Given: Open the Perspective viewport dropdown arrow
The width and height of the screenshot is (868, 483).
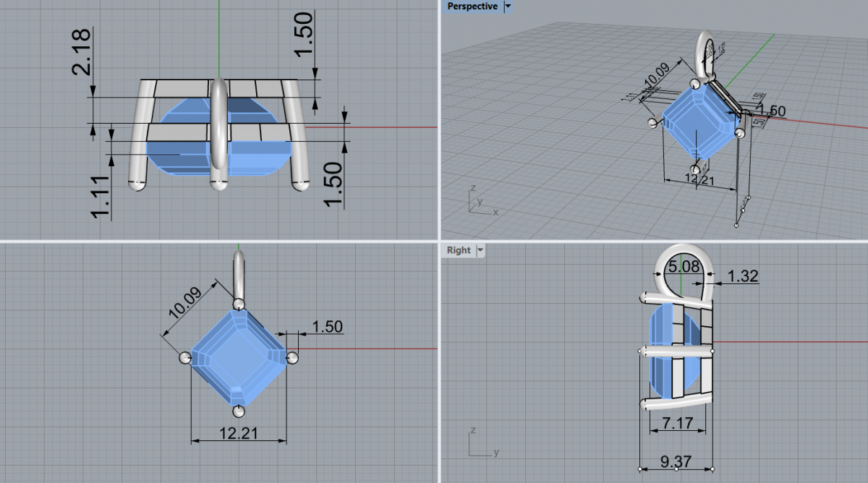Looking at the screenshot, I should (x=508, y=7).
